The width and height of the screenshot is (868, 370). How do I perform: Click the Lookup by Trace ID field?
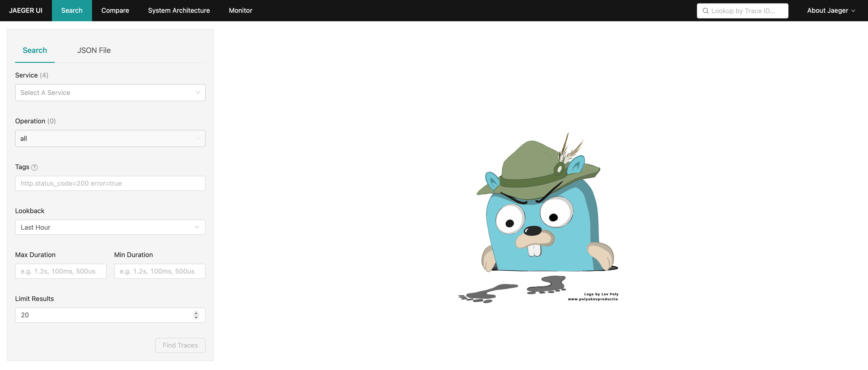pyautogui.click(x=743, y=11)
